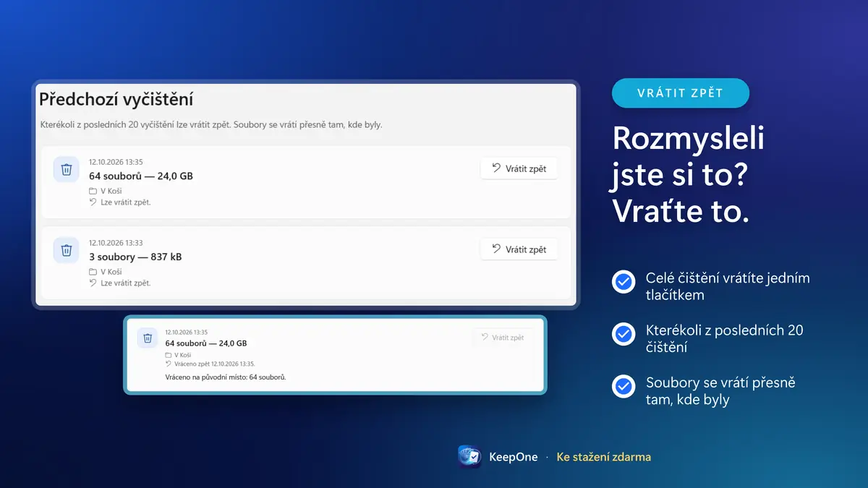Click the bullet text Celé čištění vrátíte jedním tlačítkem
Viewport: 868px width, 488px height.
click(x=728, y=286)
